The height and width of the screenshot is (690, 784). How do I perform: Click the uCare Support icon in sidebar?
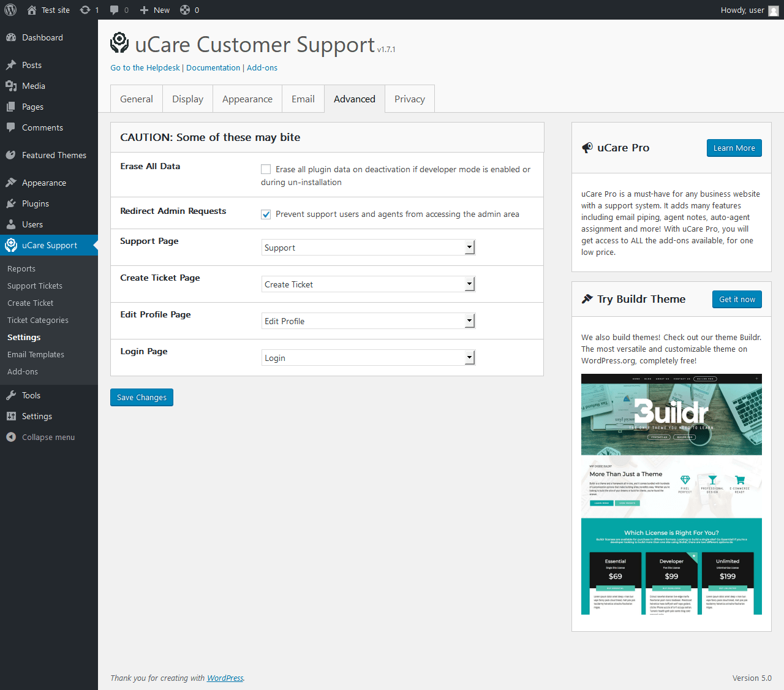[x=11, y=245]
